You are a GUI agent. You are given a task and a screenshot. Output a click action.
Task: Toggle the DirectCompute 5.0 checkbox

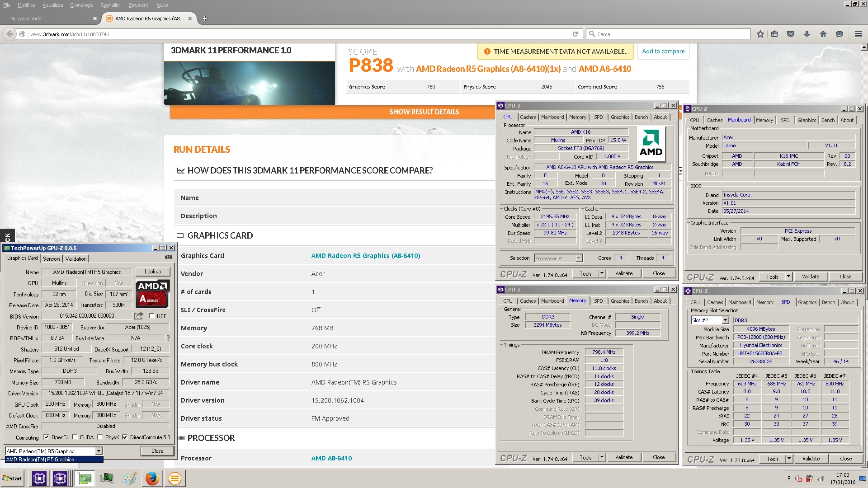[125, 437]
